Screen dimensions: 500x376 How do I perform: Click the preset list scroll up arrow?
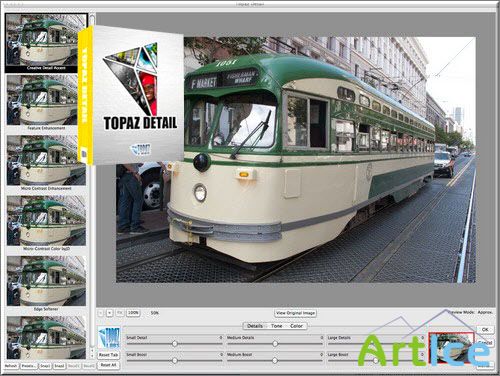(x=93, y=351)
